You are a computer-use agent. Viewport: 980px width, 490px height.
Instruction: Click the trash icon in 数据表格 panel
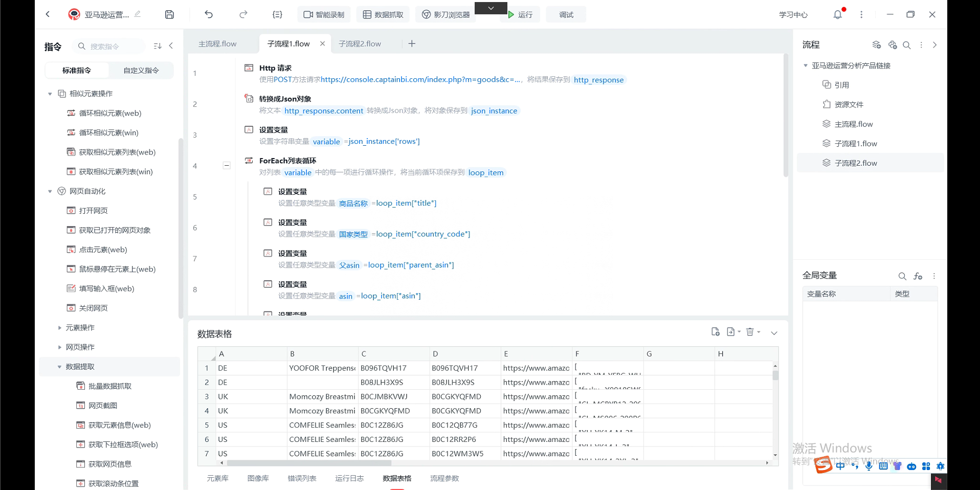[750, 332]
